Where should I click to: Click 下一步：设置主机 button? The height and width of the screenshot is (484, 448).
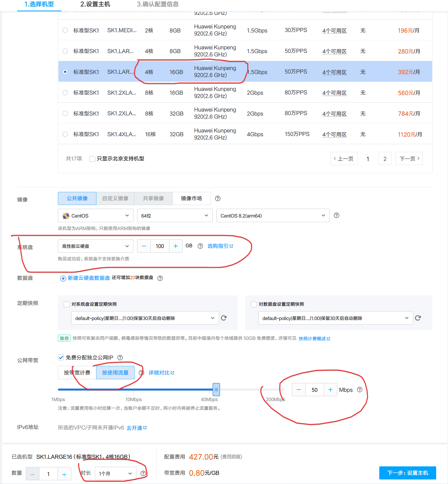(x=407, y=473)
